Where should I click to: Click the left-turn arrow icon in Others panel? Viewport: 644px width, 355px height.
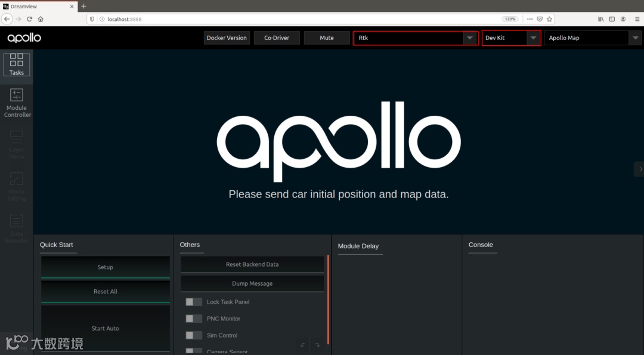[x=303, y=345]
